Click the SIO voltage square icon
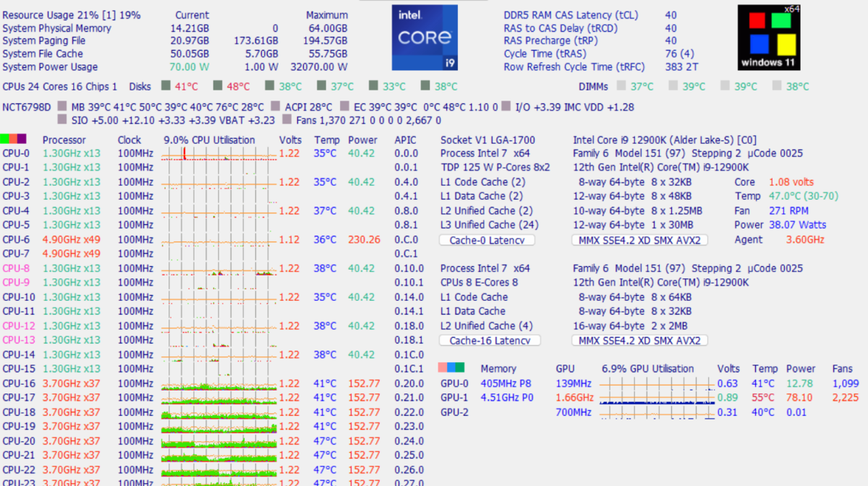The height and width of the screenshot is (486, 868). 62,120
